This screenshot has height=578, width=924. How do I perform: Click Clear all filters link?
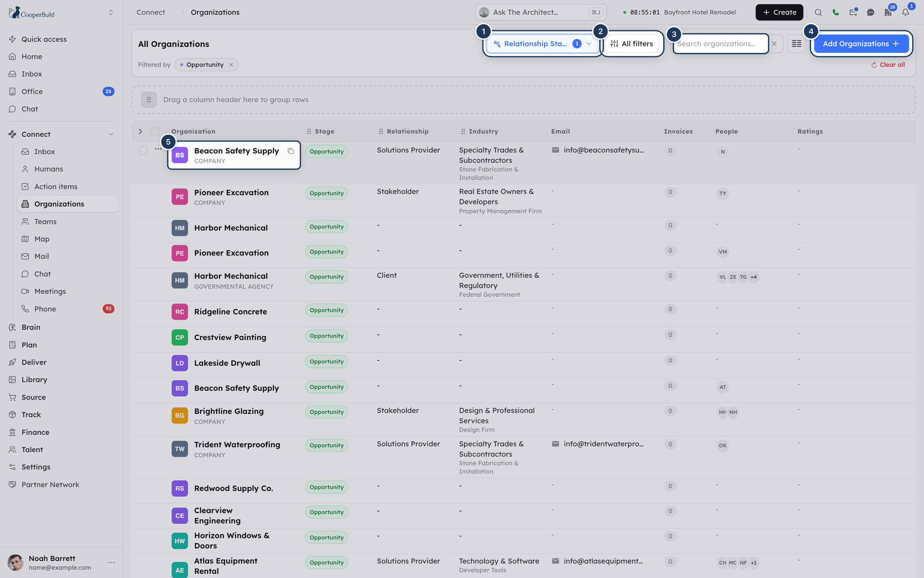point(888,65)
